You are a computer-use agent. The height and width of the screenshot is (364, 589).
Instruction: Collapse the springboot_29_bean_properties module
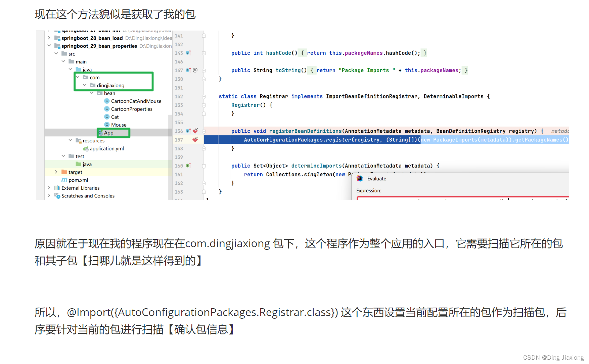coord(49,46)
